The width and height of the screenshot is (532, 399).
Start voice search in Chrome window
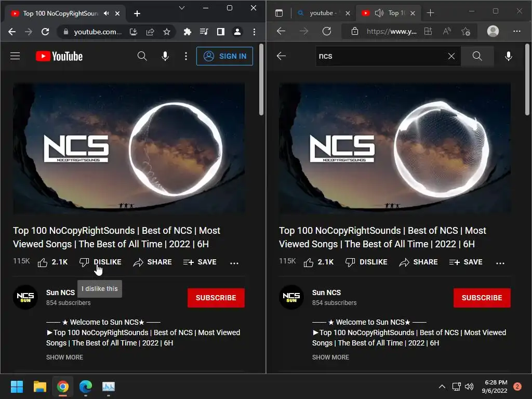pyautogui.click(x=165, y=56)
